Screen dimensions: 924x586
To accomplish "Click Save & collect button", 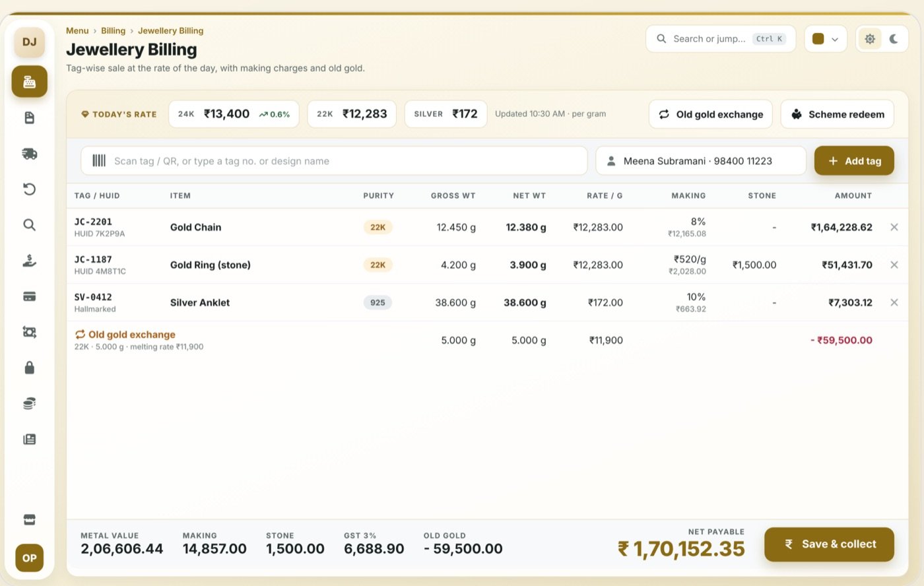I will click(x=829, y=544).
